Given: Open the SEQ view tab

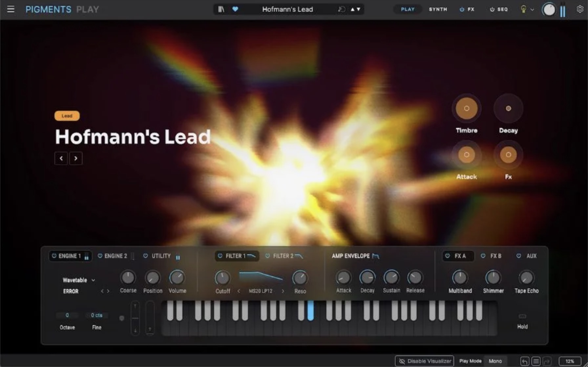Looking at the screenshot, I should coord(503,9).
